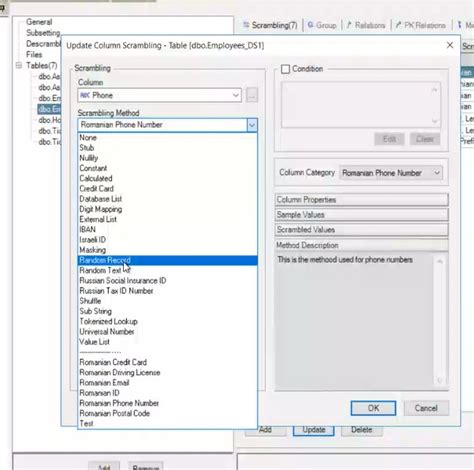Screen dimensions: 474x470
Task: Click the Cancel button
Action: point(426,408)
